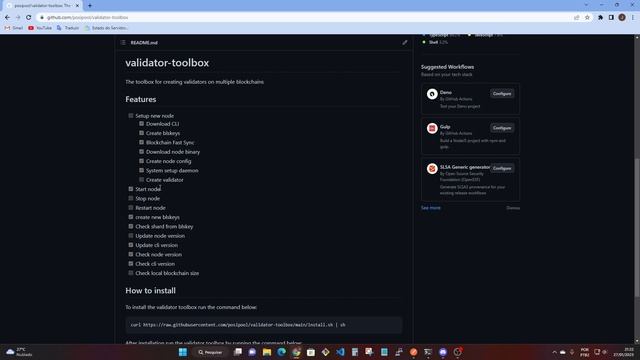640x360 pixels.
Task: Open the Chrome extensions puzzle icon
Action: tap(600, 18)
